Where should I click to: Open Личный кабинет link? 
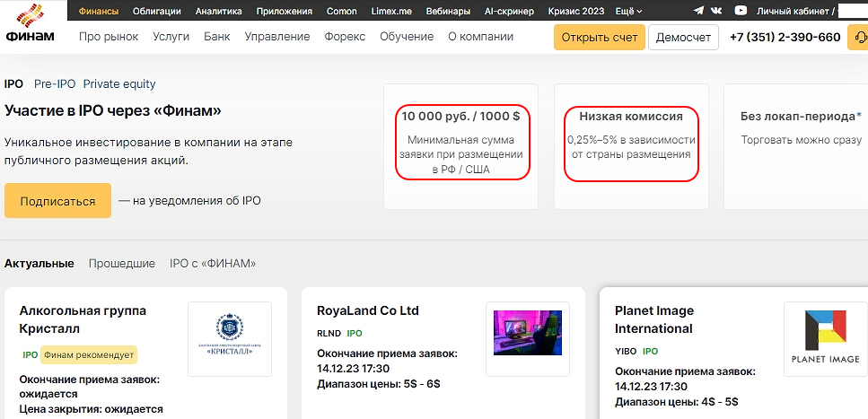[795, 12]
